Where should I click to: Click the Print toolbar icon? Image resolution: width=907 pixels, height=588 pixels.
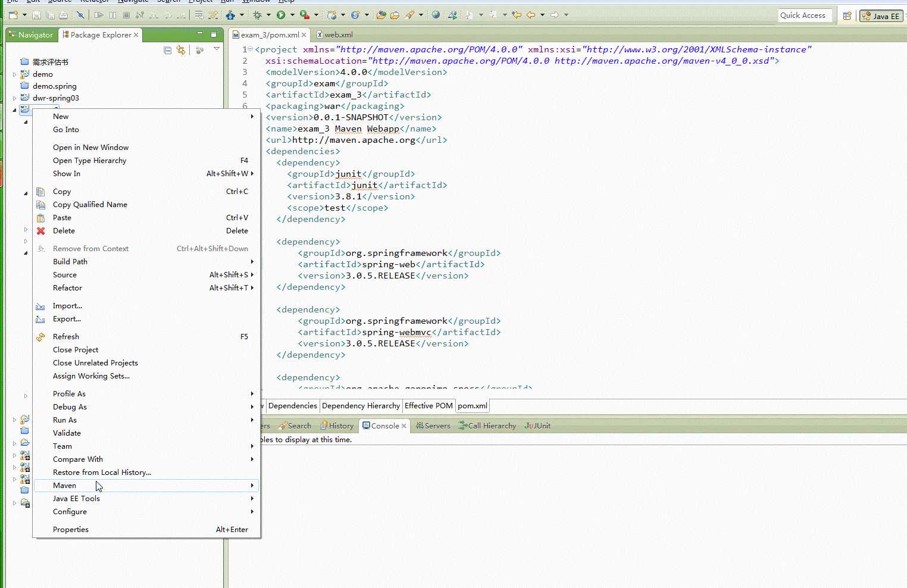point(63,15)
